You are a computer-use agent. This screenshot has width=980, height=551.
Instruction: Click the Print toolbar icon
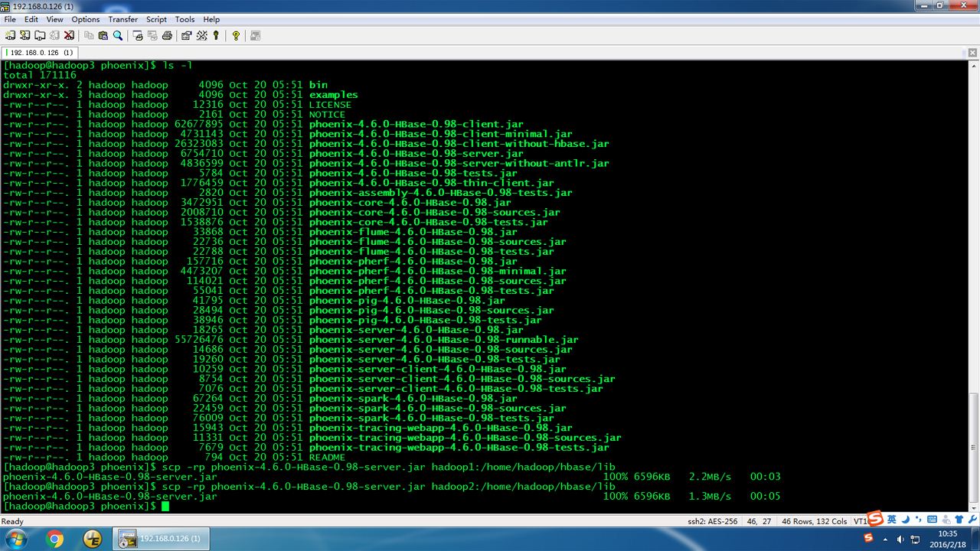point(167,35)
